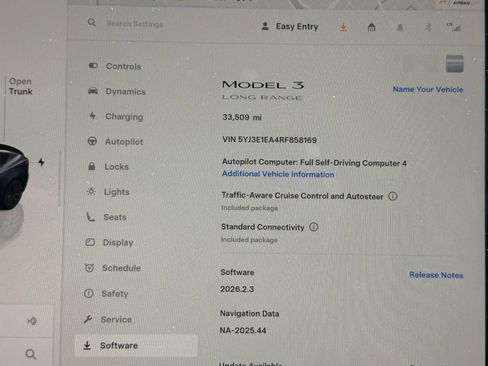Tap the vehicle thumbnail at top right
The width and height of the screenshot is (488, 366).
coord(455,64)
